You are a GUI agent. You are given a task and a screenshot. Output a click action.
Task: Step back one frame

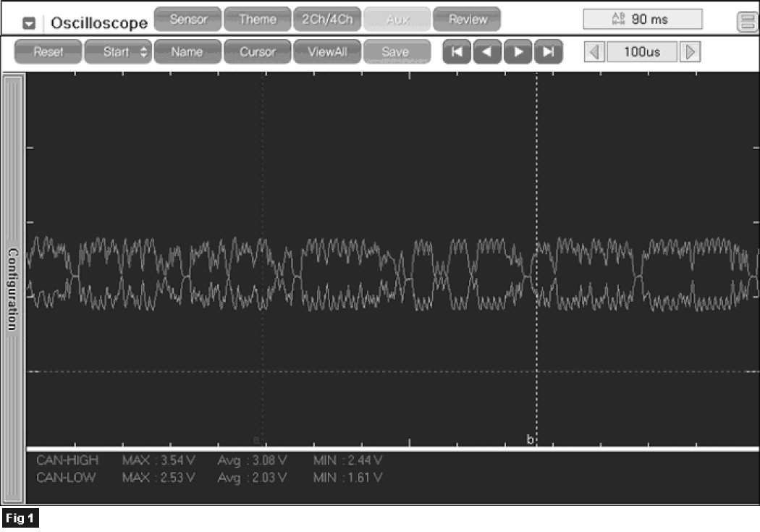pos(487,52)
